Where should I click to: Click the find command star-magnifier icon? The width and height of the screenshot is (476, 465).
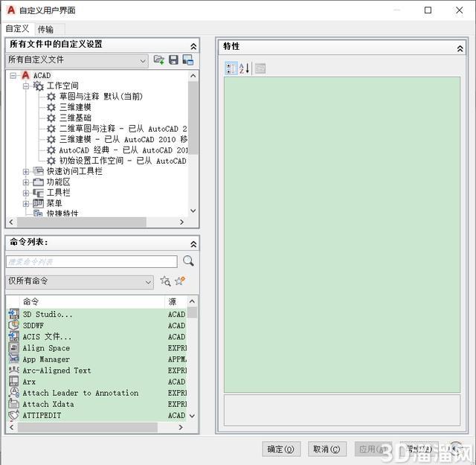coord(165,281)
